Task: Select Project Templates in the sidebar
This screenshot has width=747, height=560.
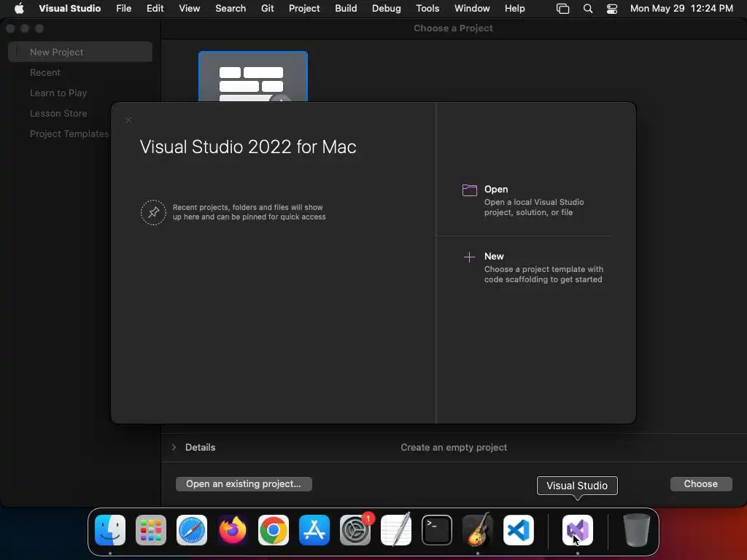Action: pyautogui.click(x=69, y=134)
